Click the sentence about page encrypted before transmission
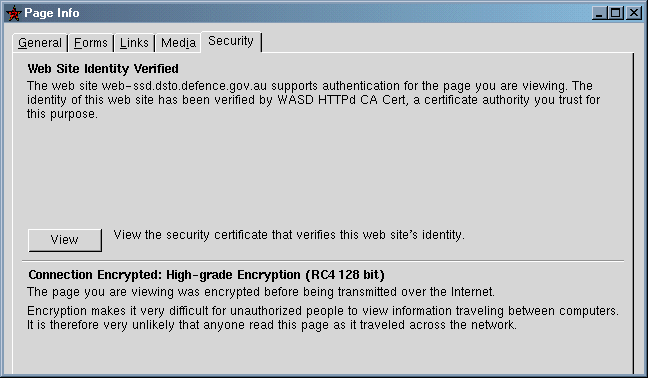The image size is (648, 378). coord(261,292)
